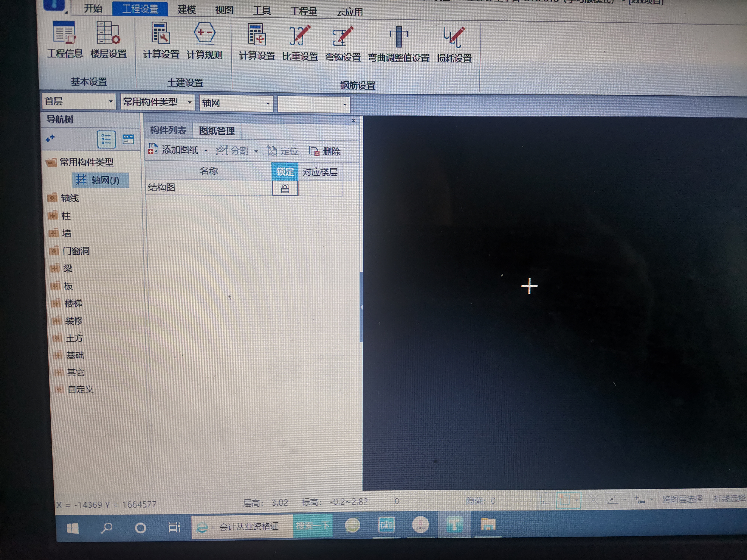This screenshot has height=560, width=747.
Task: Open 比重设置 specific weight settings
Action: [300, 43]
